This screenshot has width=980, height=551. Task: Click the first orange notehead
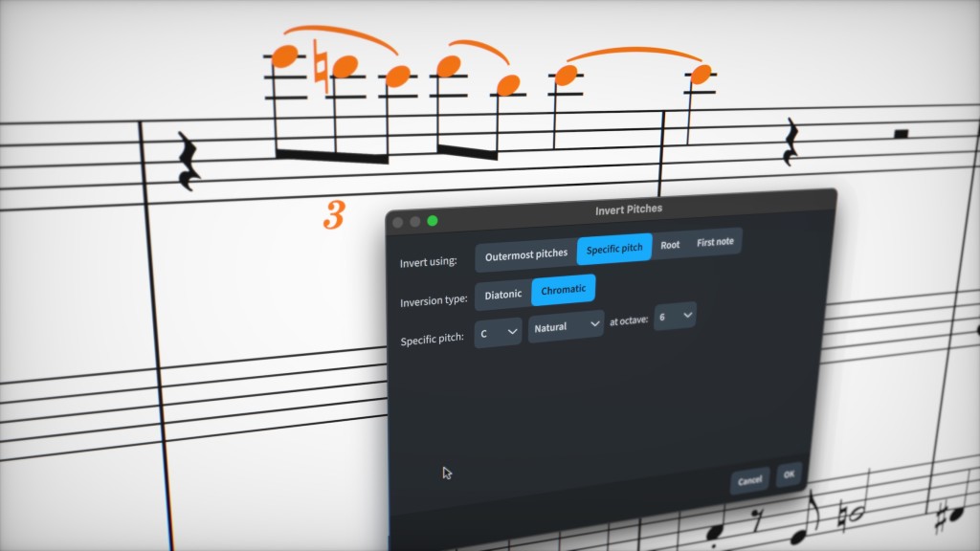click(285, 56)
